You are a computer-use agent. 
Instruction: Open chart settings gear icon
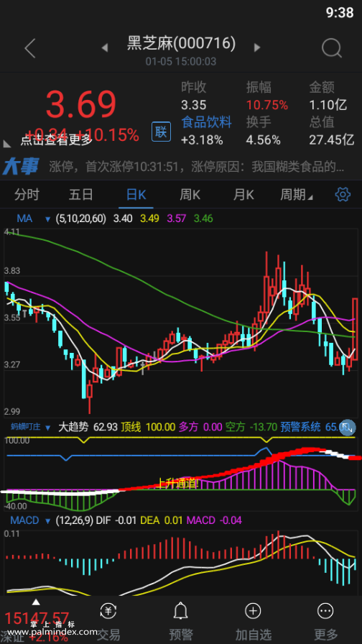click(343, 194)
